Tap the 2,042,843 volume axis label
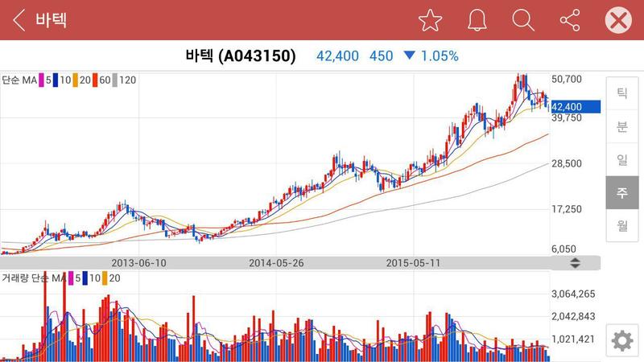Screen dimensions: 644x362 pyautogui.click(x=573, y=316)
